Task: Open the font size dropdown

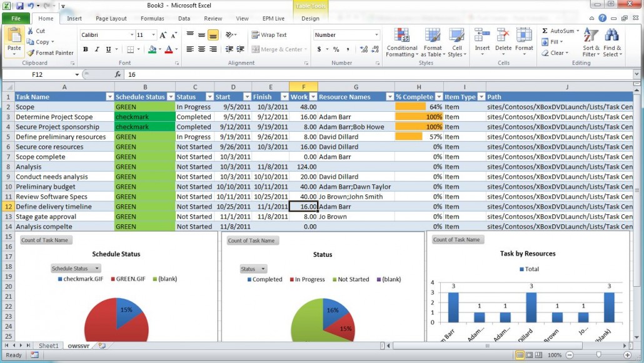Action: coord(153,35)
